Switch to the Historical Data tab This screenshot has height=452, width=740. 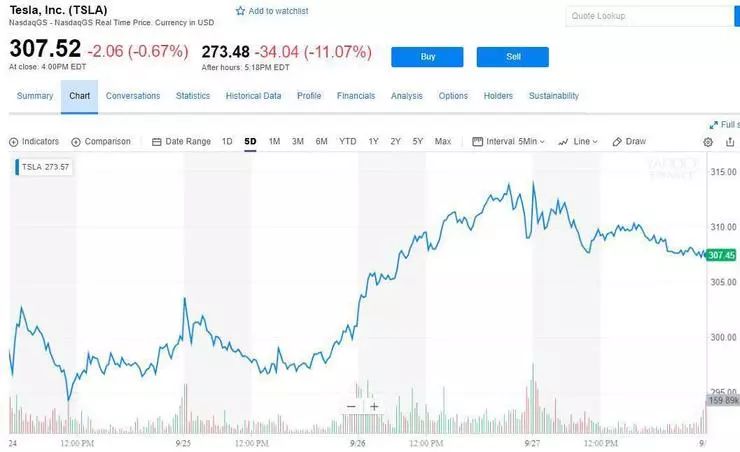(x=253, y=96)
